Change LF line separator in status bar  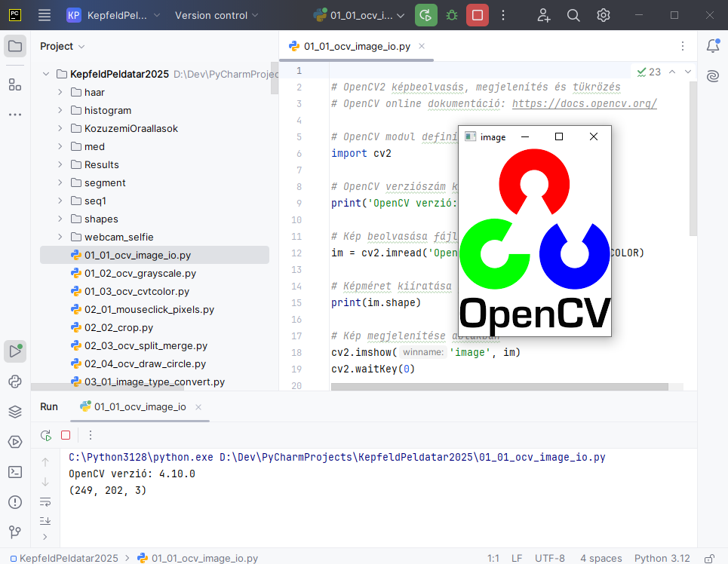pos(517,559)
